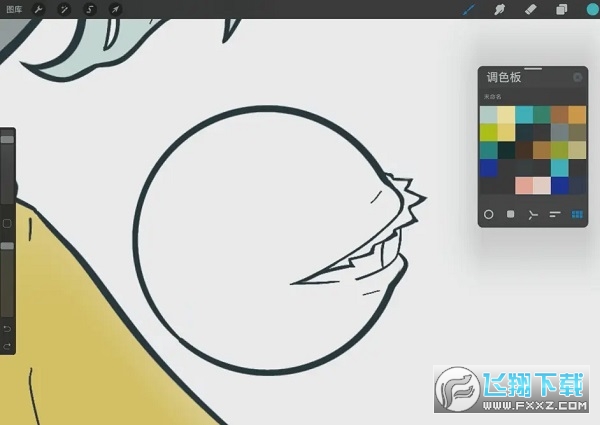Pick the lime green swatch
Screen dimensions: 600x425
(489, 133)
